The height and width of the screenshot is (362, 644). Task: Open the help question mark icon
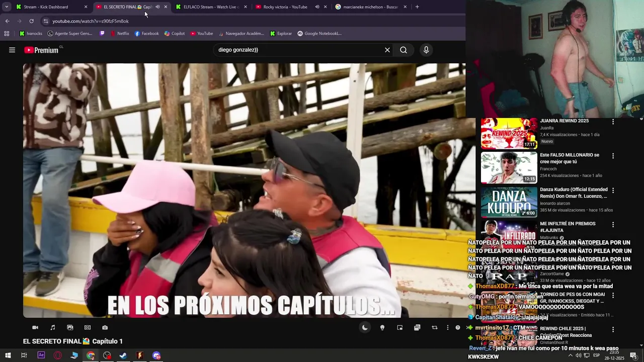point(458,328)
